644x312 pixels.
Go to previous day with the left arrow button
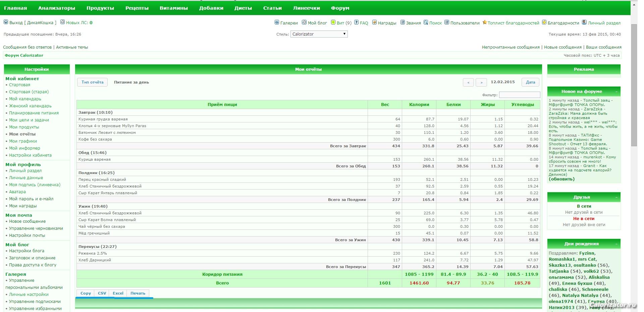click(468, 82)
